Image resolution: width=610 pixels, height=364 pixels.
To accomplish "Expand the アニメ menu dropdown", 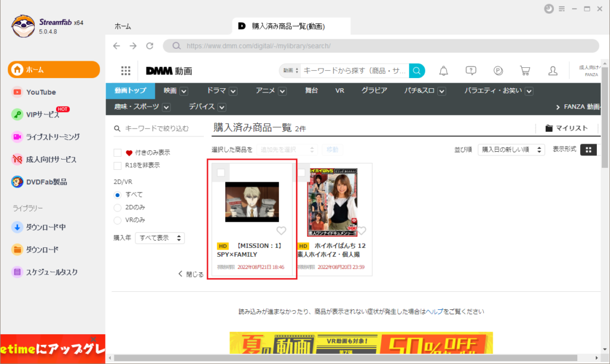I will (x=282, y=91).
